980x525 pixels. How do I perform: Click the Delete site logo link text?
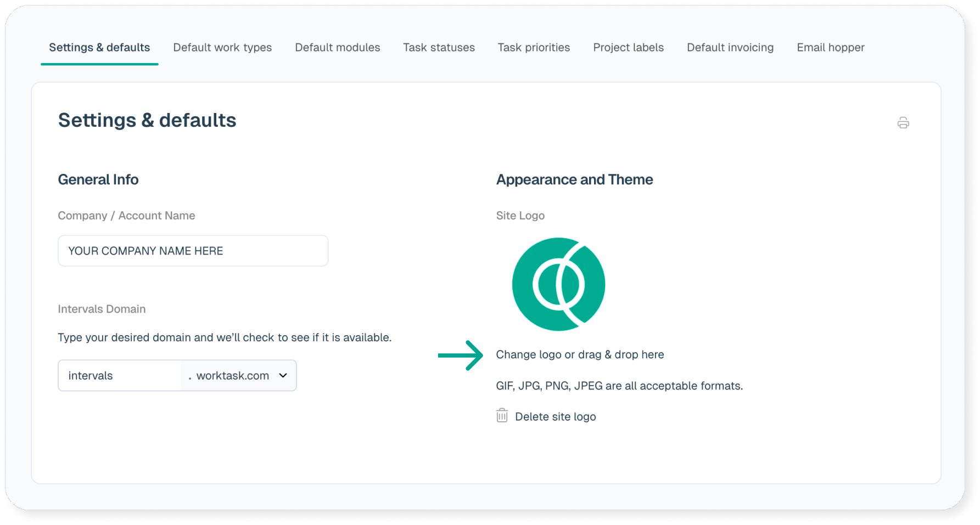[x=555, y=417]
